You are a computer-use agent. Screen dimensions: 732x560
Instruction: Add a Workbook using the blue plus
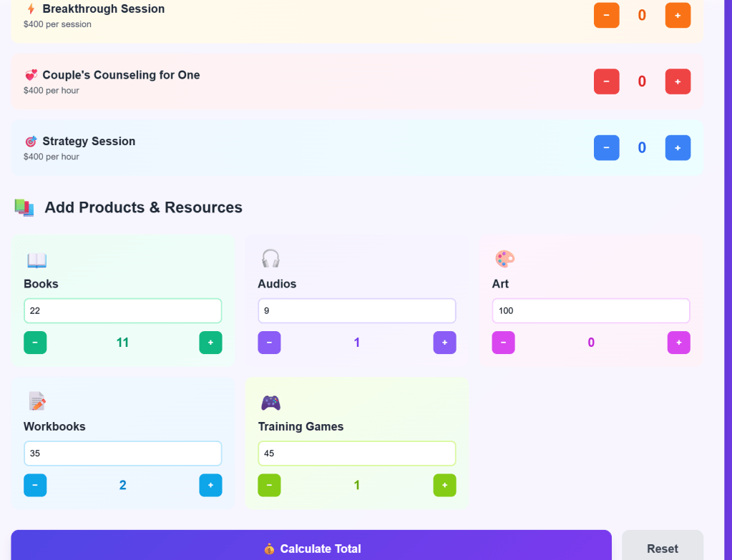coord(210,485)
